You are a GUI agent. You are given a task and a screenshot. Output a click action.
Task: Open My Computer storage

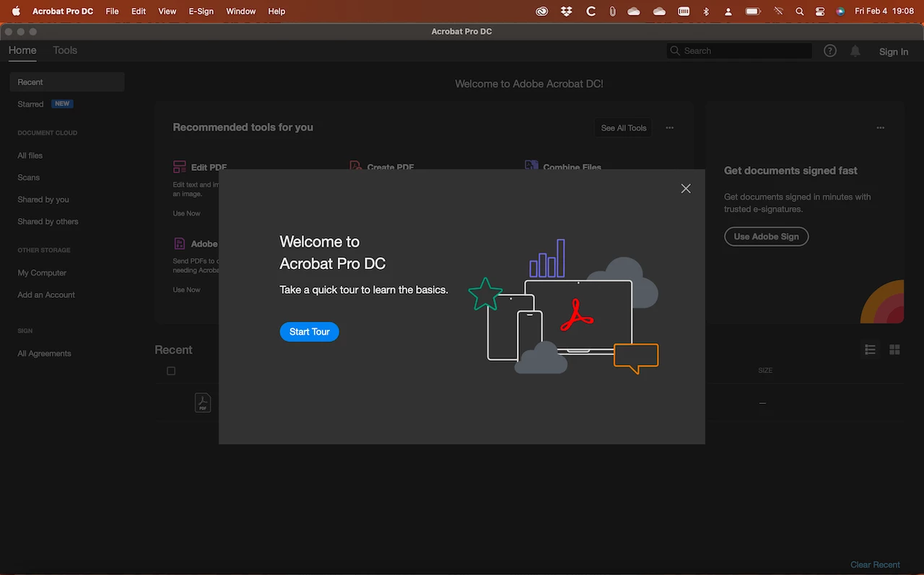[x=42, y=273]
